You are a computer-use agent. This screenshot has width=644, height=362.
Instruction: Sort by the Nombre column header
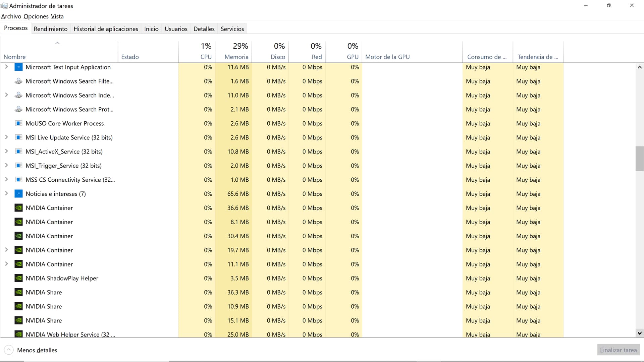(x=59, y=52)
